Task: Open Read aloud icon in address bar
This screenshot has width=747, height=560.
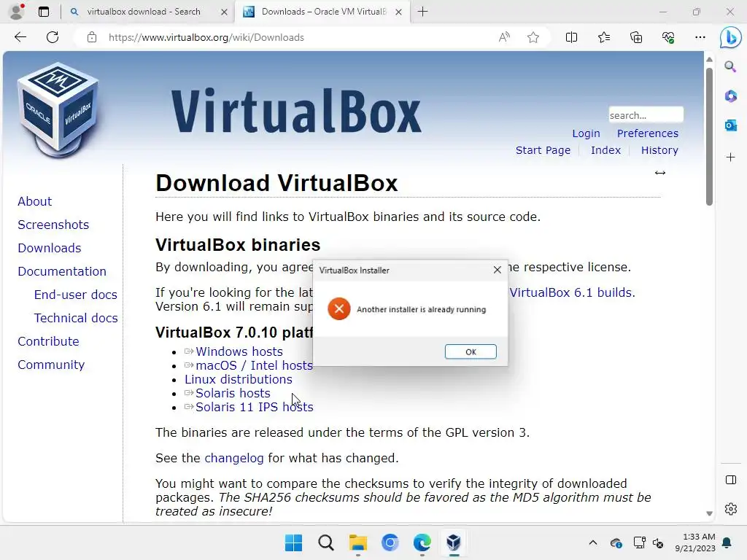Action: [504, 37]
